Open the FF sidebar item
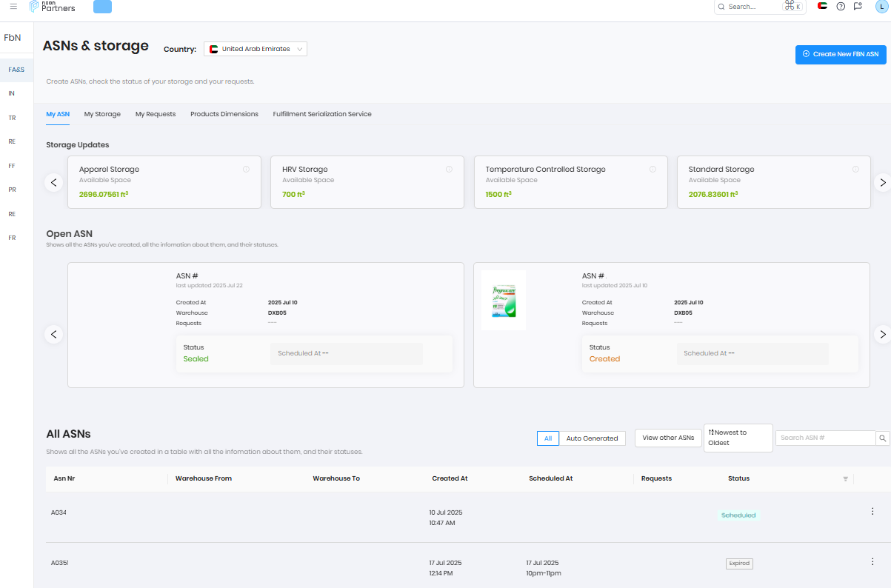This screenshot has height=588, width=891. point(12,166)
